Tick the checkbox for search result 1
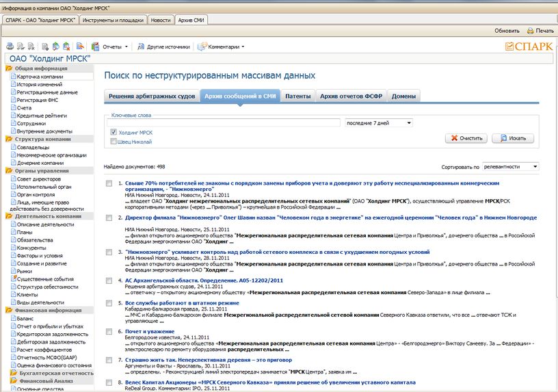The image size is (558, 392). point(109,183)
